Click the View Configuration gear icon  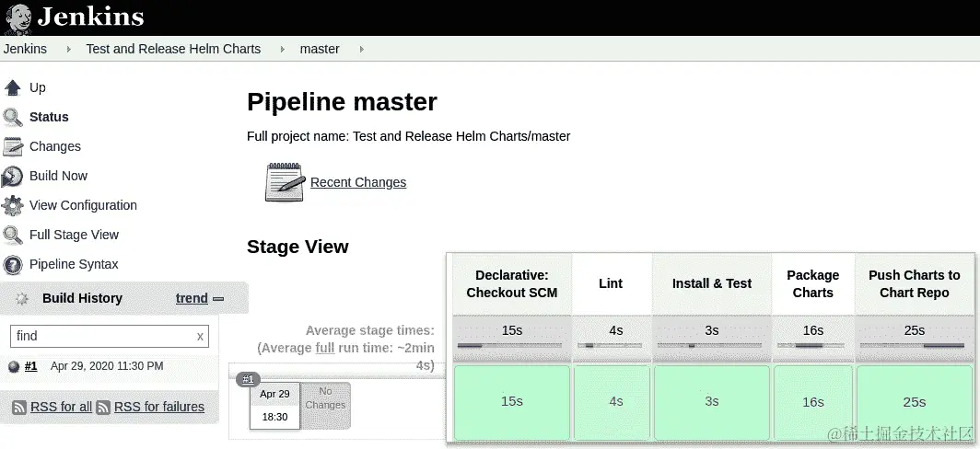(13, 205)
